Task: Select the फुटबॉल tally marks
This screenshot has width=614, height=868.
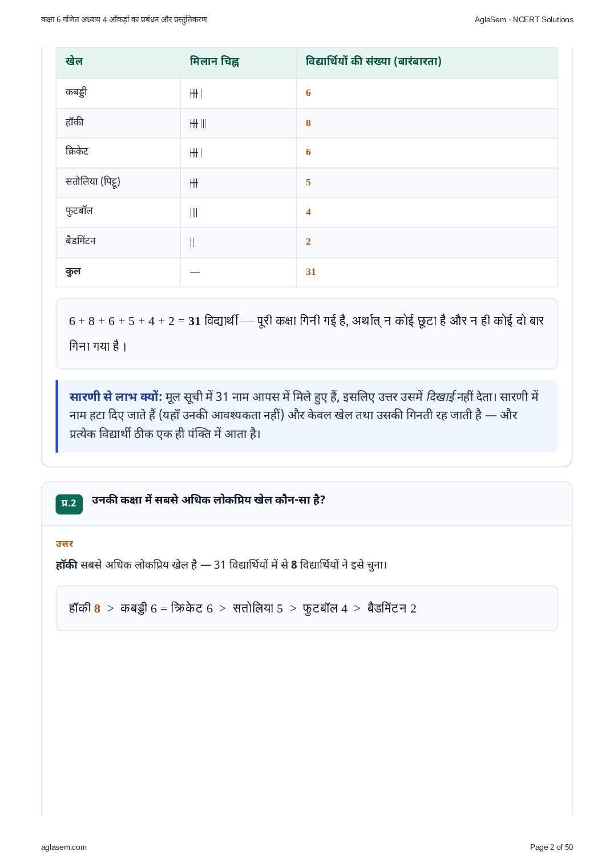Action: [x=194, y=213]
